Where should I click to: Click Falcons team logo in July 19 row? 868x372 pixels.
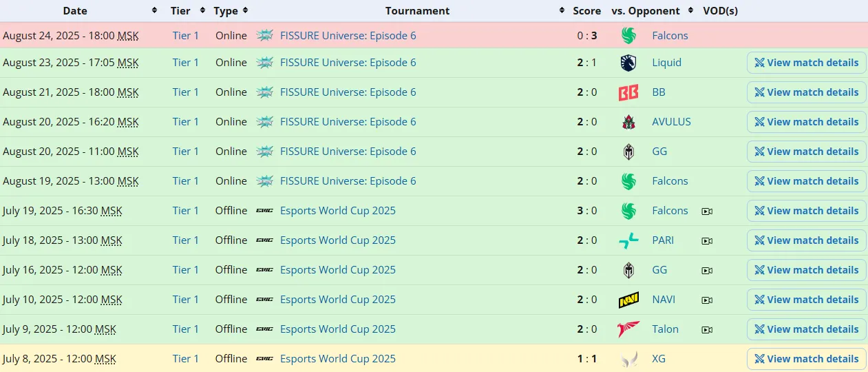(x=628, y=211)
